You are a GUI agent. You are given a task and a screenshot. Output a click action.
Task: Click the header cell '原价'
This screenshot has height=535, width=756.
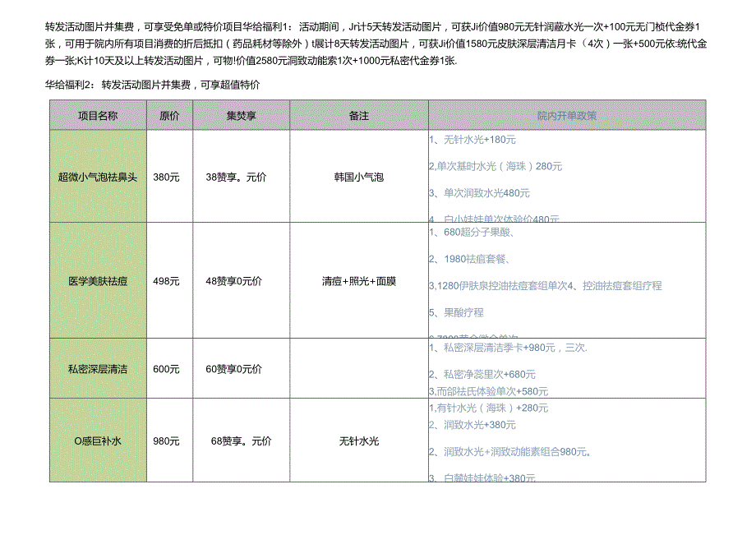coord(169,116)
